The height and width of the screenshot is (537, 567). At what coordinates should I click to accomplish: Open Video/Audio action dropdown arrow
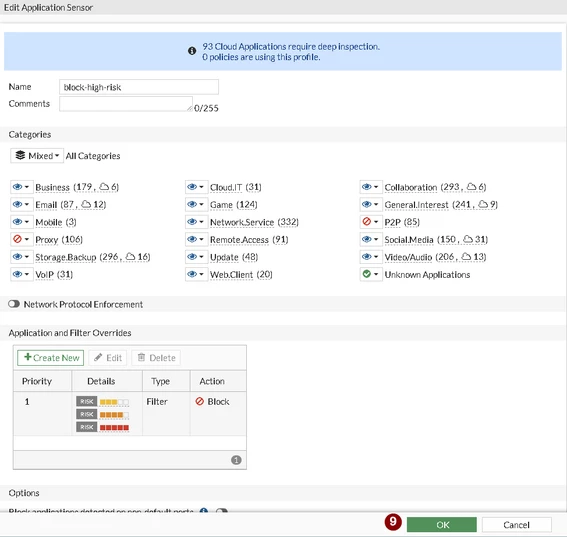pos(376,257)
